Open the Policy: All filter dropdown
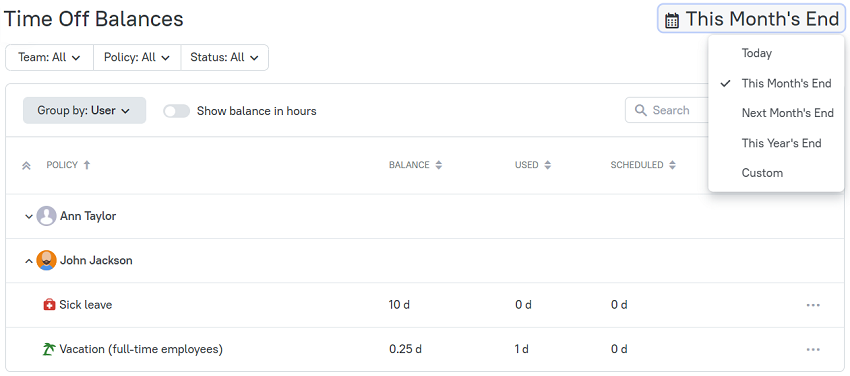This screenshot has height=376, width=850. [x=137, y=57]
